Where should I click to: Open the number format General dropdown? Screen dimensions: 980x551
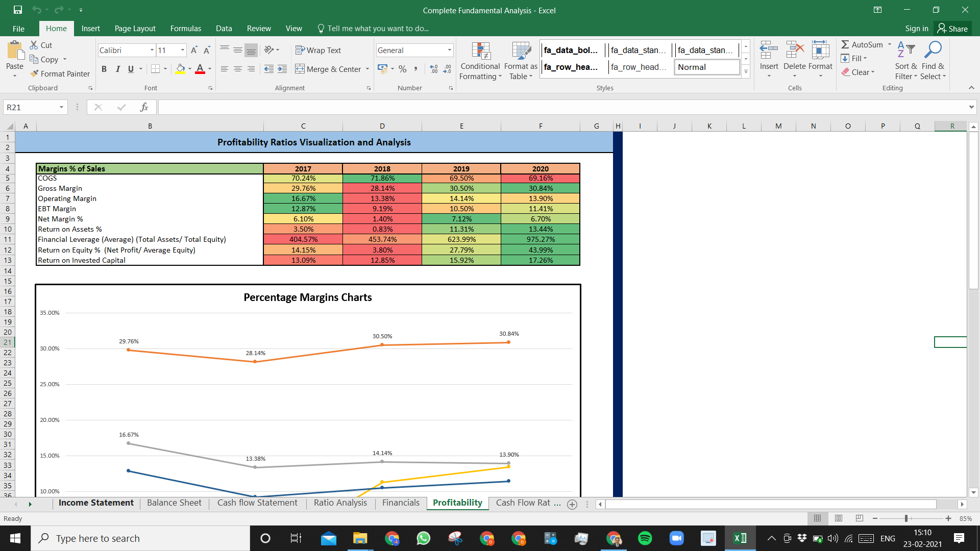pos(450,50)
